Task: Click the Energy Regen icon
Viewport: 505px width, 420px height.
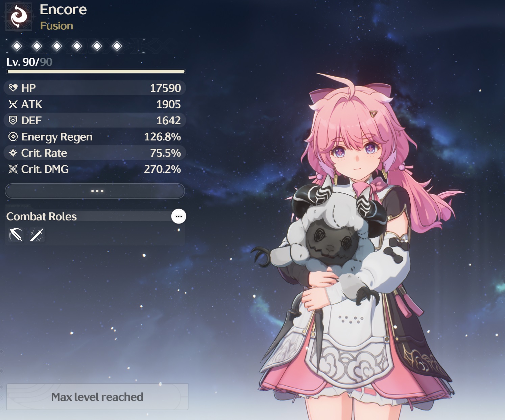Action: 13,136
